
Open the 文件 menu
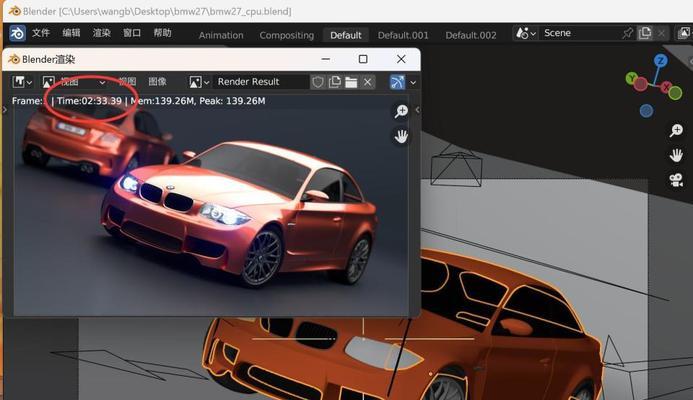tap(41, 33)
